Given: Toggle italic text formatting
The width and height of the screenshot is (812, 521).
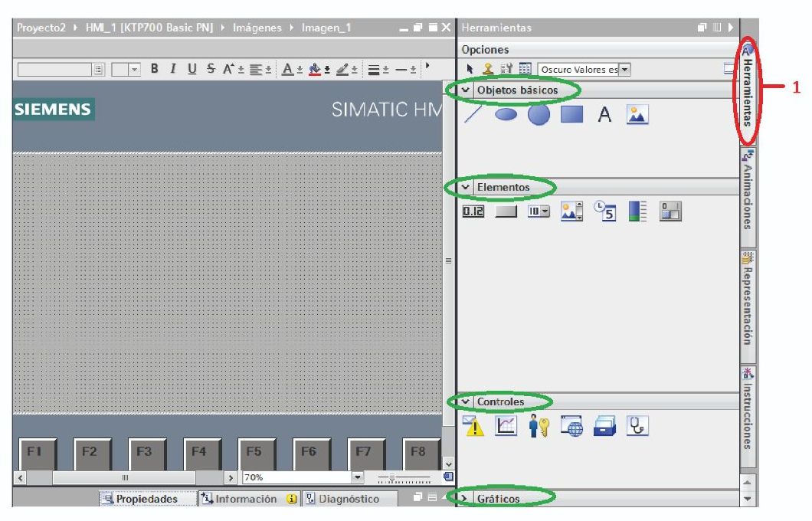Looking at the screenshot, I should 173,69.
